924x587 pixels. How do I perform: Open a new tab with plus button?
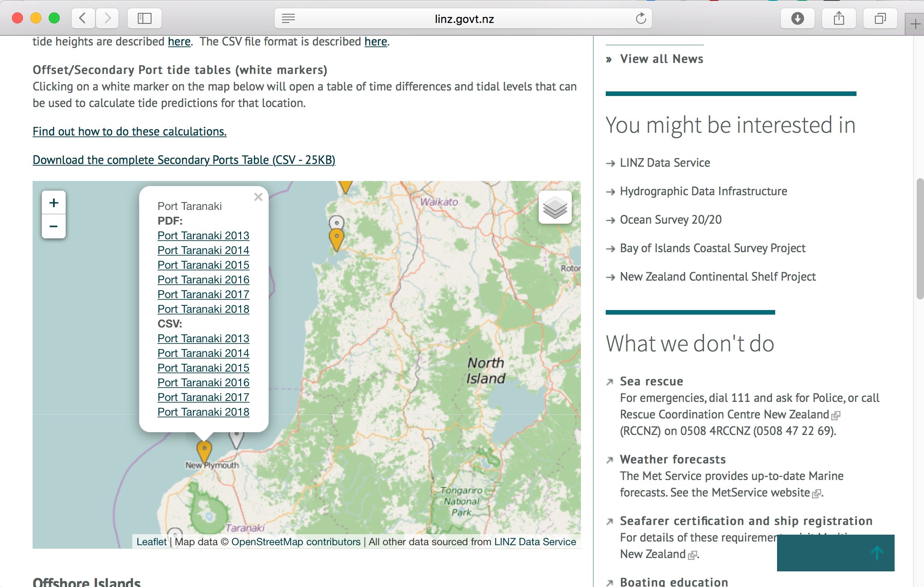point(915,24)
